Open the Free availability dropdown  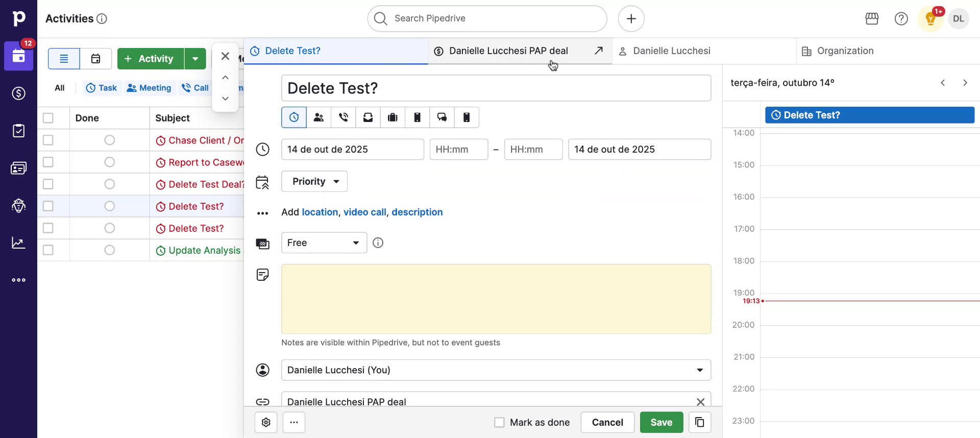click(x=324, y=243)
